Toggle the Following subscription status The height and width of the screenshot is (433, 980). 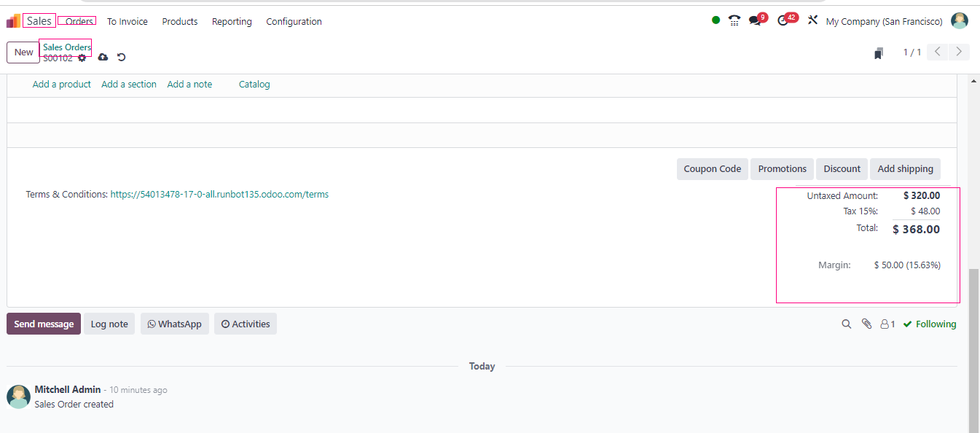pyautogui.click(x=930, y=324)
